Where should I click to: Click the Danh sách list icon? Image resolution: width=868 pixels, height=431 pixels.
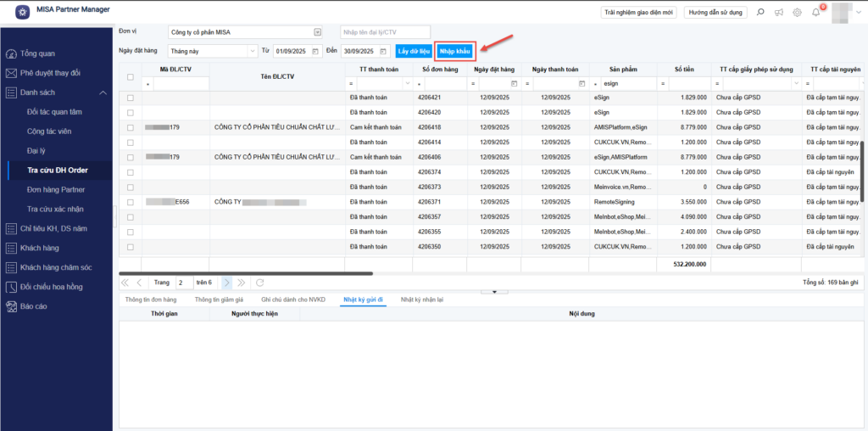(10, 92)
